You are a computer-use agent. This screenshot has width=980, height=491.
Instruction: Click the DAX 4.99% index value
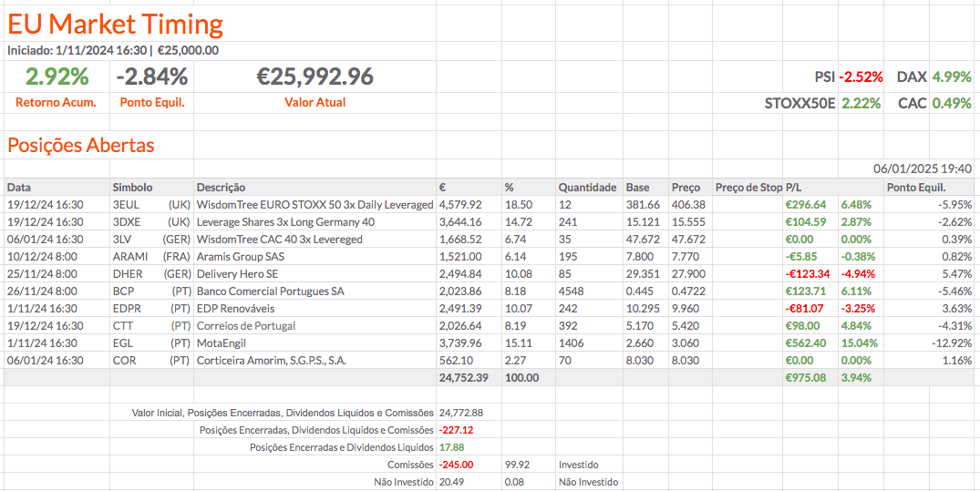tap(952, 77)
